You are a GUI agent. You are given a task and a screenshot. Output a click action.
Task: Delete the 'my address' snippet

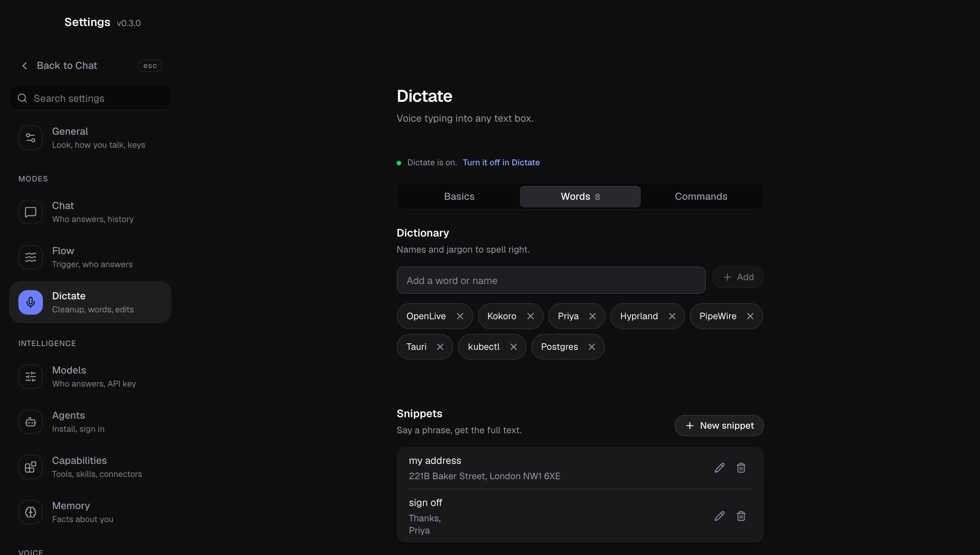coord(741,468)
